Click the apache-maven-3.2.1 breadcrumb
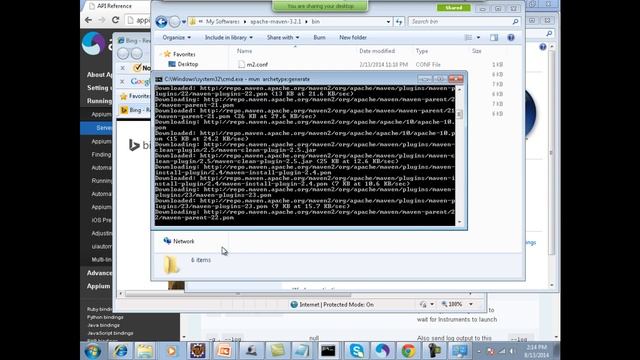Viewport: 640px width, 360px height. coord(276,22)
